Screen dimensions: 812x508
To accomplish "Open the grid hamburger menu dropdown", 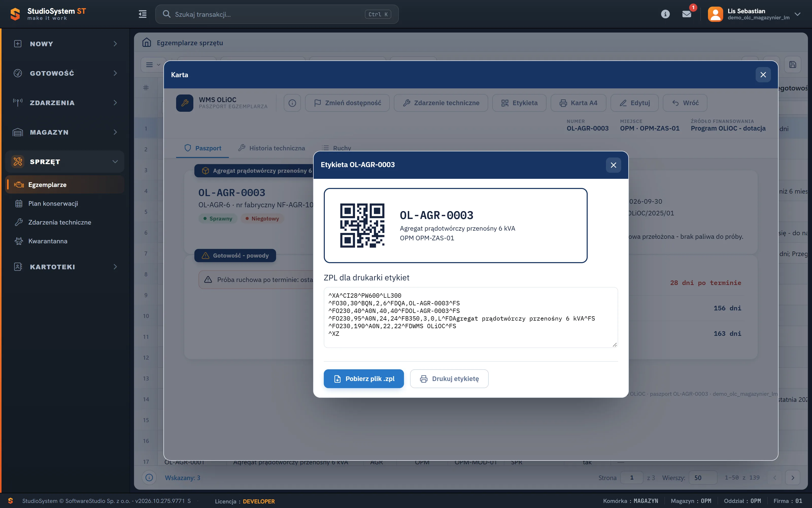I will (x=153, y=65).
